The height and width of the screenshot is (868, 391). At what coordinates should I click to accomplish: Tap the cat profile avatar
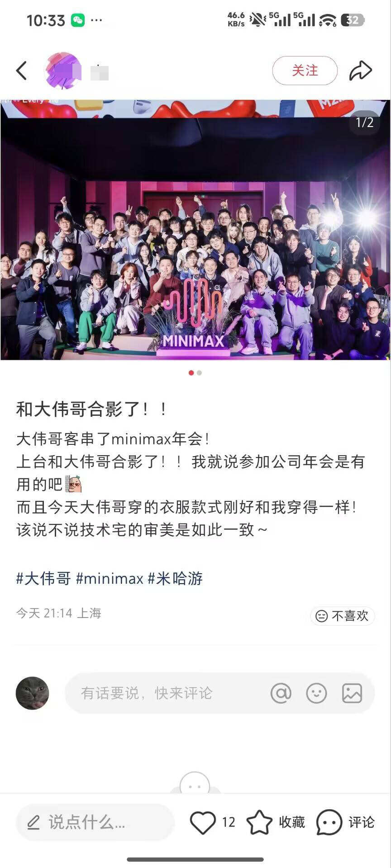[32, 693]
